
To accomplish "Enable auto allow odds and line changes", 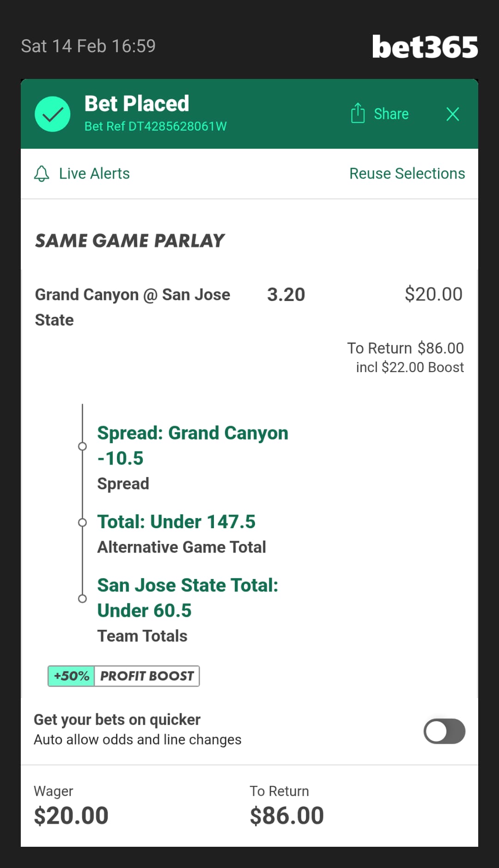I will pyautogui.click(x=444, y=731).
